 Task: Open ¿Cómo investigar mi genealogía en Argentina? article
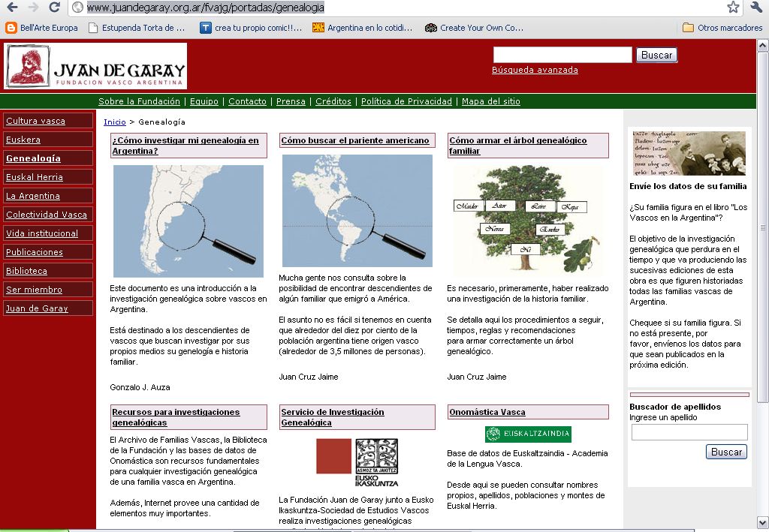[185, 146]
